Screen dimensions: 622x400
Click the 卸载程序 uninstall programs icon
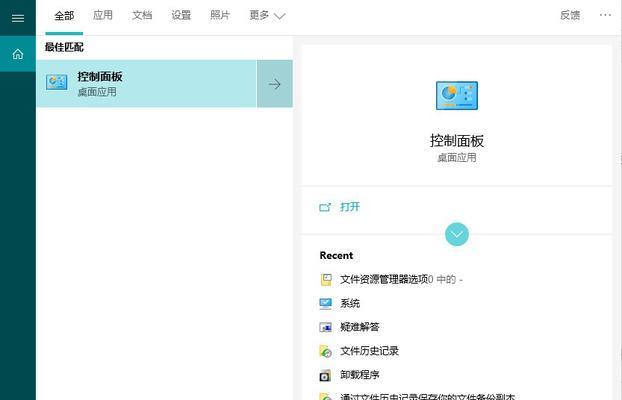tap(325, 375)
